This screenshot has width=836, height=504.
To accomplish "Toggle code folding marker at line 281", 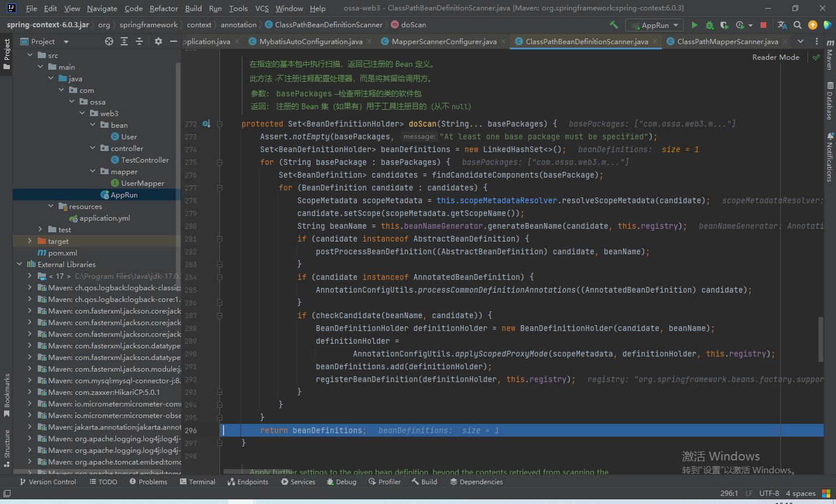I will tap(219, 239).
